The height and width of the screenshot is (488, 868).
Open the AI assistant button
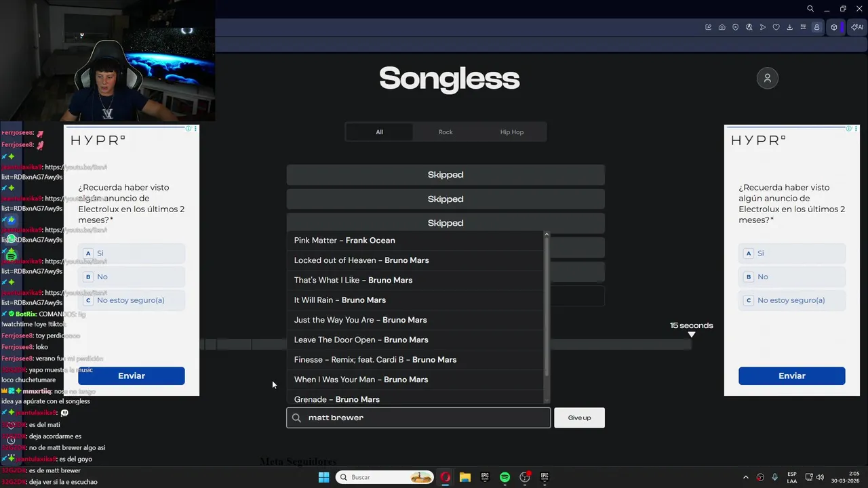click(857, 27)
